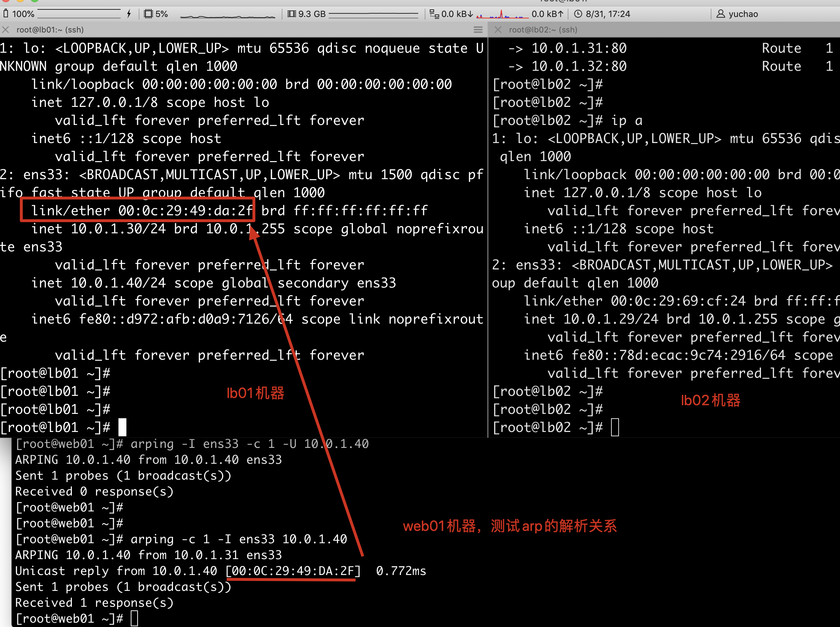840x627 pixels.
Task: Click 'inet 127.0.0.1/8 scope host lo' on lb01
Action: 150,103
